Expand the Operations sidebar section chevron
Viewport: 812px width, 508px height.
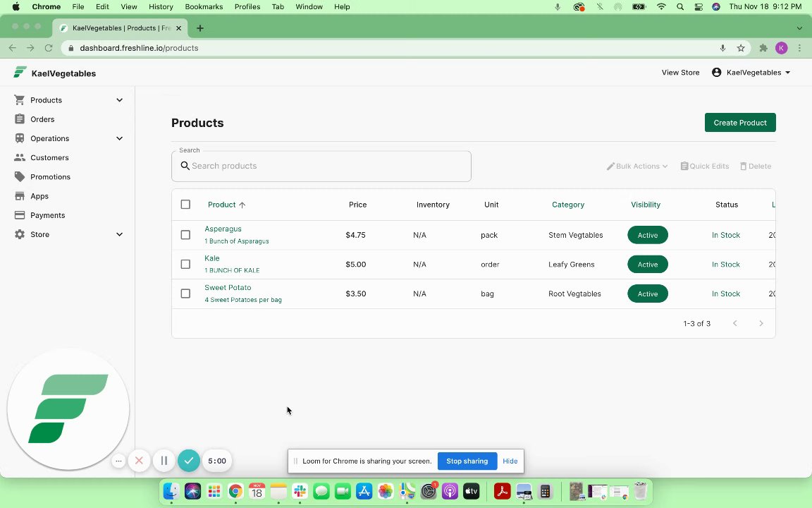click(x=120, y=138)
